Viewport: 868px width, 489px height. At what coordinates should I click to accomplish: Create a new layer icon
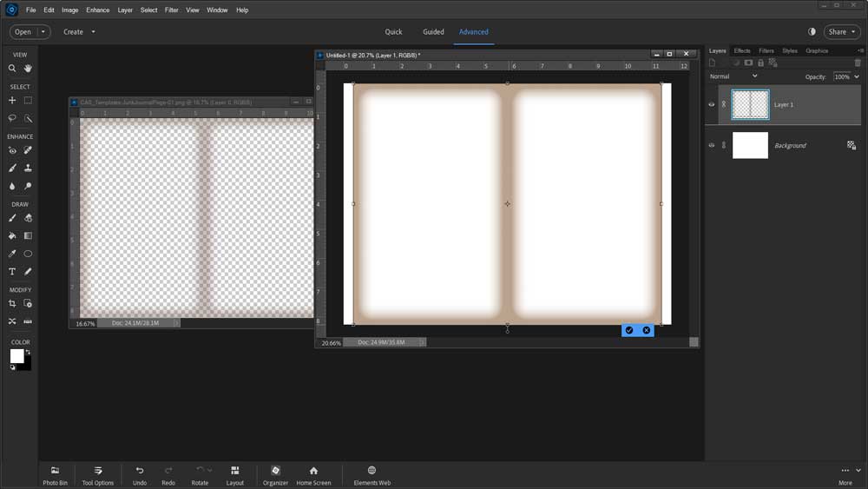(x=713, y=63)
